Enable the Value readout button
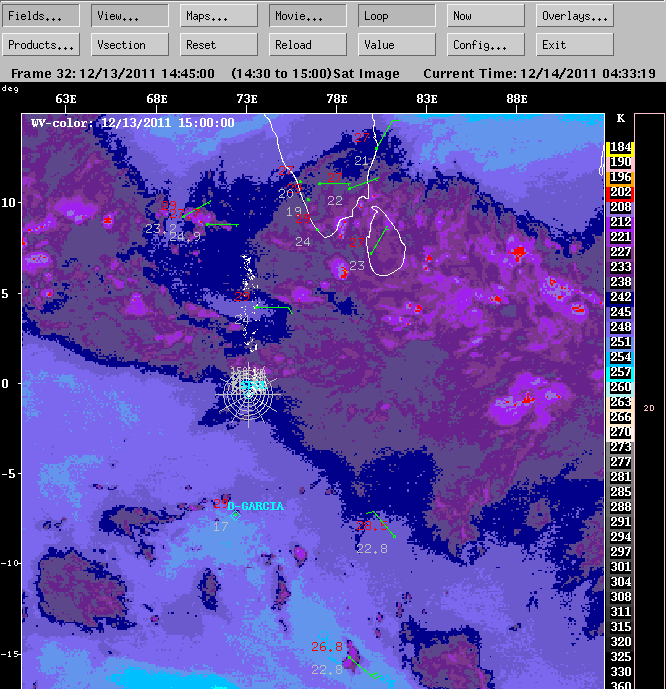The width and height of the screenshot is (666, 689). click(x=396, y=45)
